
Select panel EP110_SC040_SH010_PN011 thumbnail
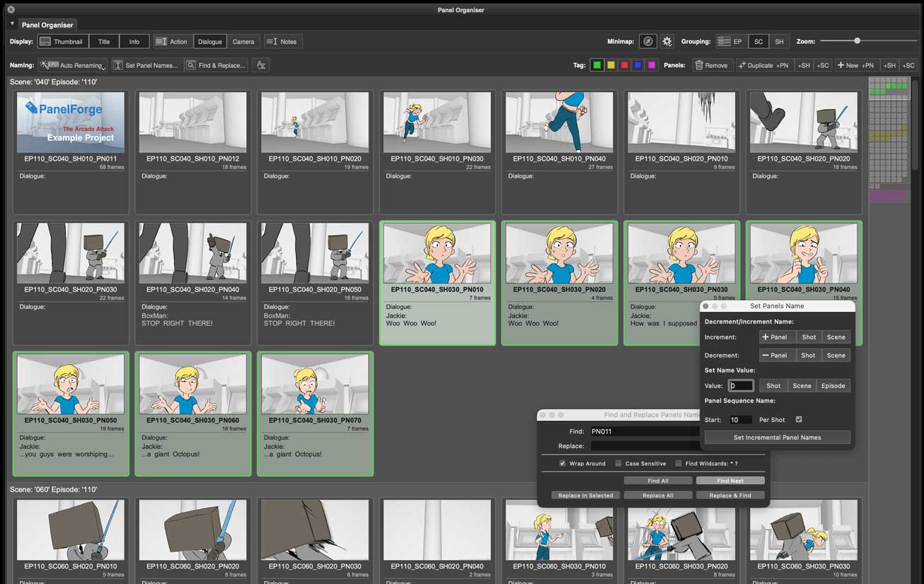click(71, 122)
